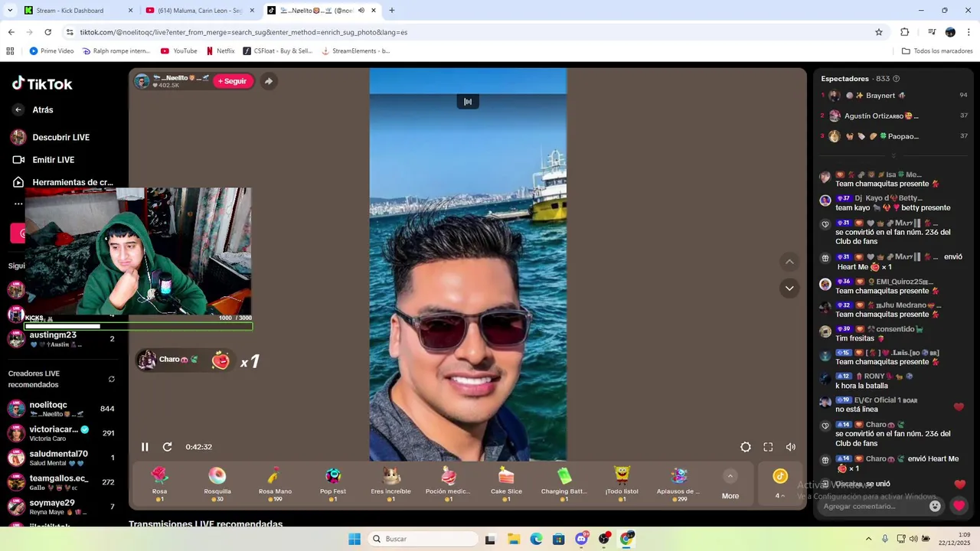Viewport: 980px width, 551px height.
Task: Mute the TikTok tab audio icon
Action: [x=361, y=11]
